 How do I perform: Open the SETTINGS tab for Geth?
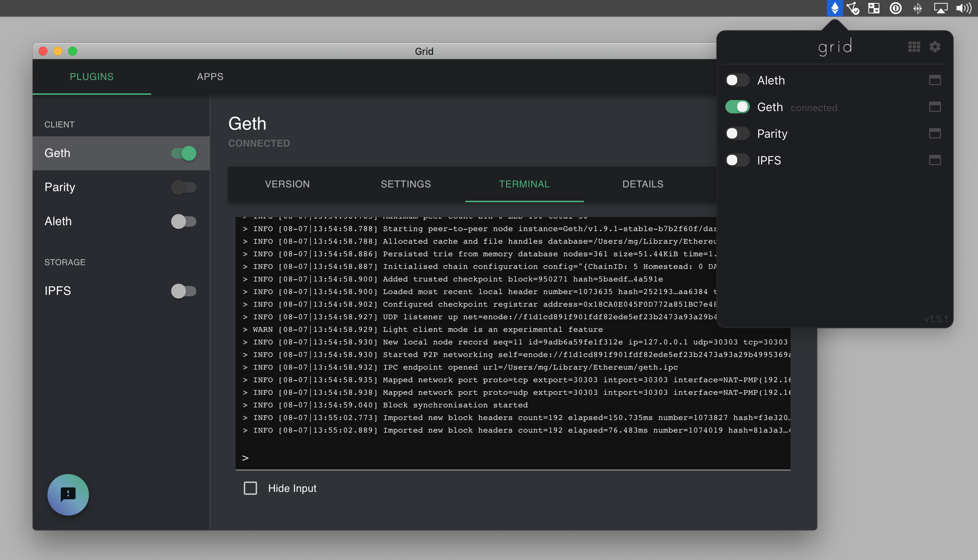[406, 184]
